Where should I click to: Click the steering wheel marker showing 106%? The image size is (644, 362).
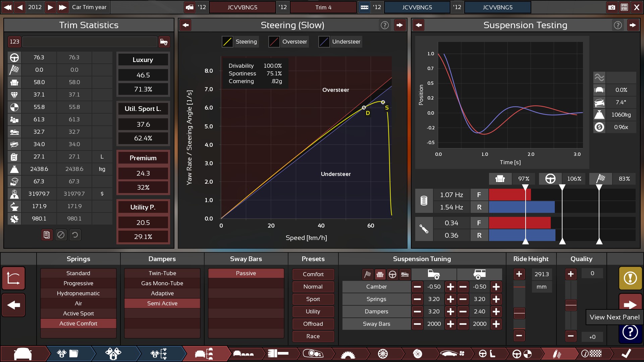point(550,179)
